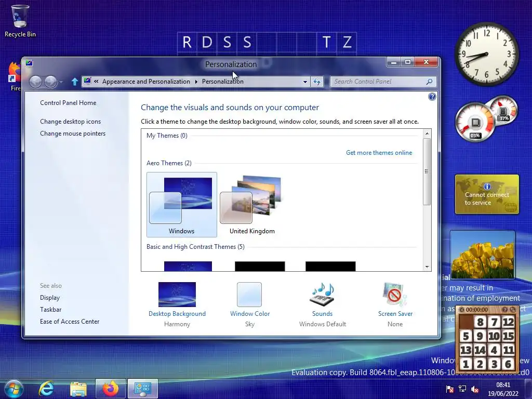The height and width of the screenshot is (399, 532).
Task: Click the network tray icon
Action: pyautogui.click(x=462, y=389)
